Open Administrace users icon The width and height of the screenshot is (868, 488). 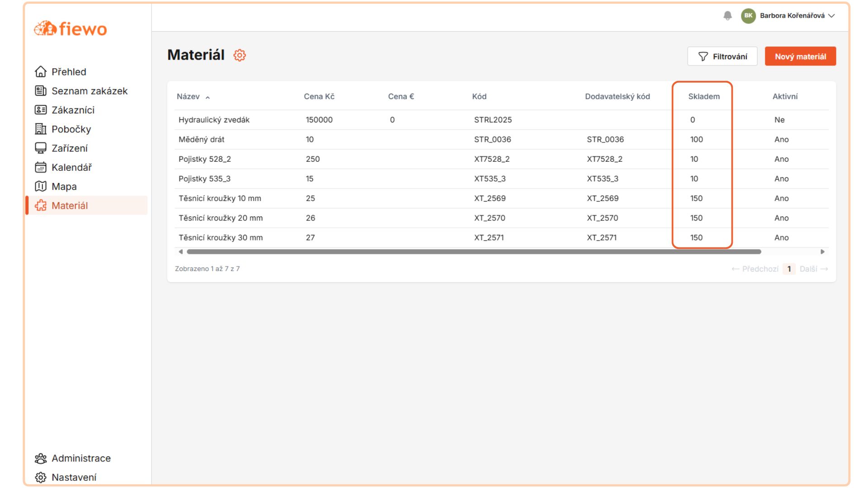pos(41,459)
